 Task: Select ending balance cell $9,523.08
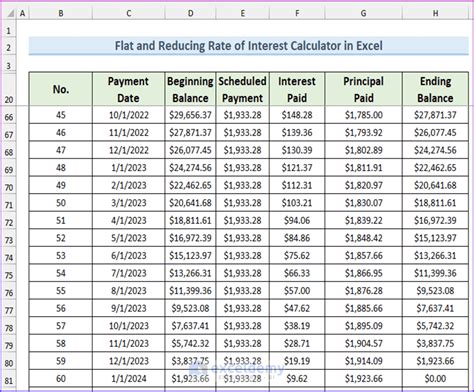[435, 291]
